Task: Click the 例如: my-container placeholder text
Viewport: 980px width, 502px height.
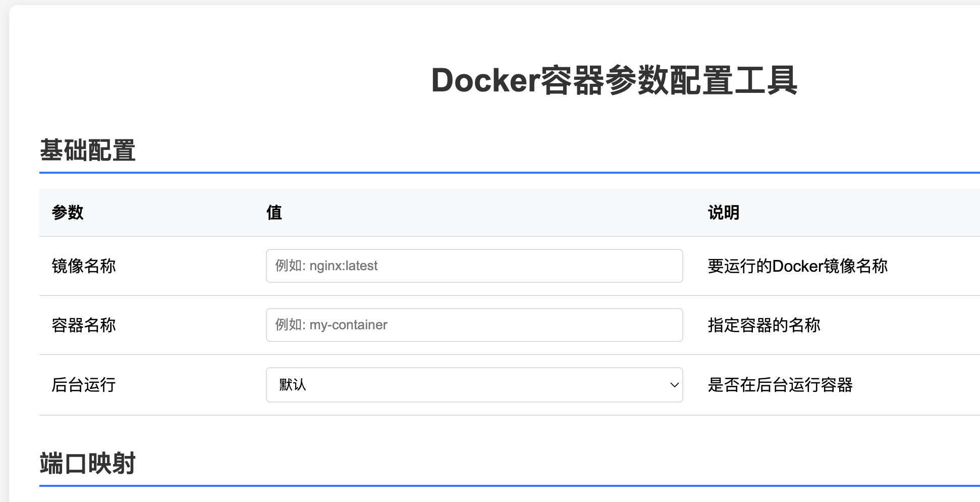Action: (x=332, y=325)
